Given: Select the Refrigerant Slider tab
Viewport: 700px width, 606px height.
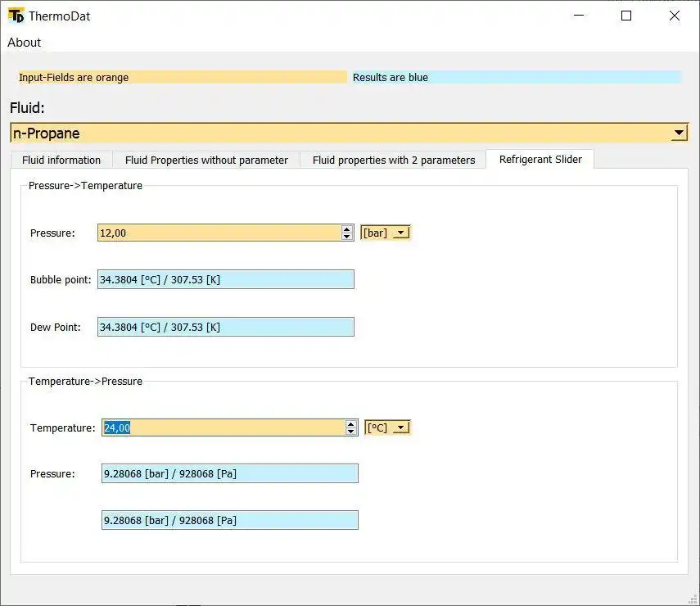Looking at the screenshot, I should tap(540, 159).
